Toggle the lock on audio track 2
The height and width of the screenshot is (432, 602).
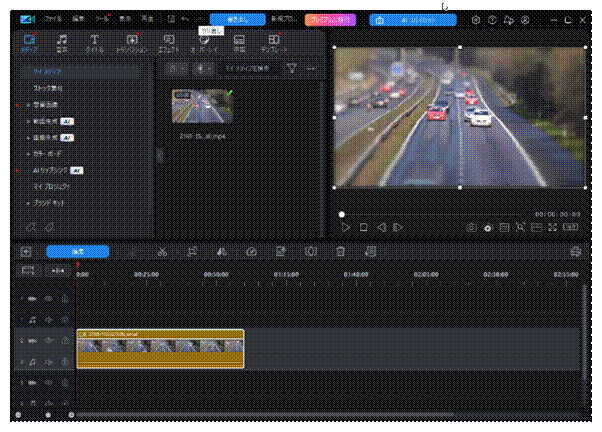click(x=65, y=361)
